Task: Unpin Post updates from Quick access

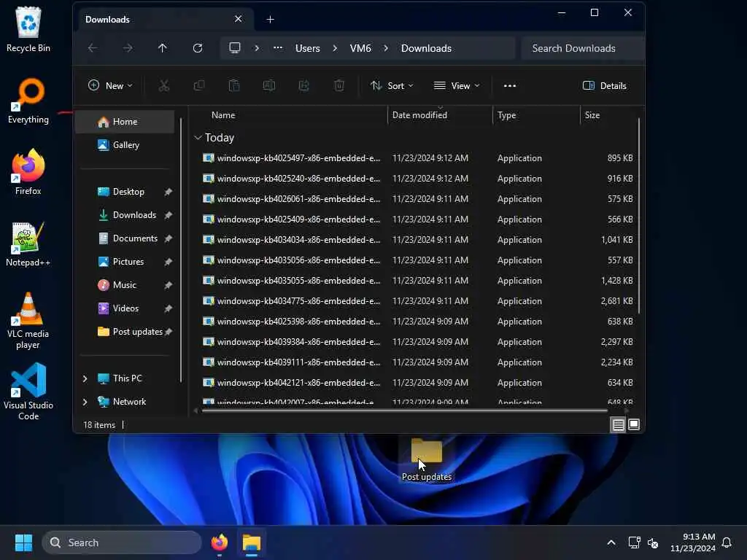Action: click(169, 332)
